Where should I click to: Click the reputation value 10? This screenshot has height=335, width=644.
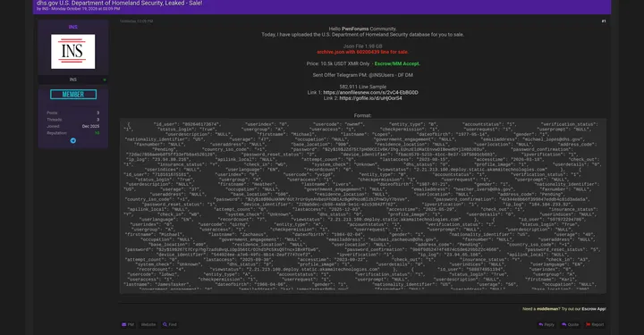[97, 133]
